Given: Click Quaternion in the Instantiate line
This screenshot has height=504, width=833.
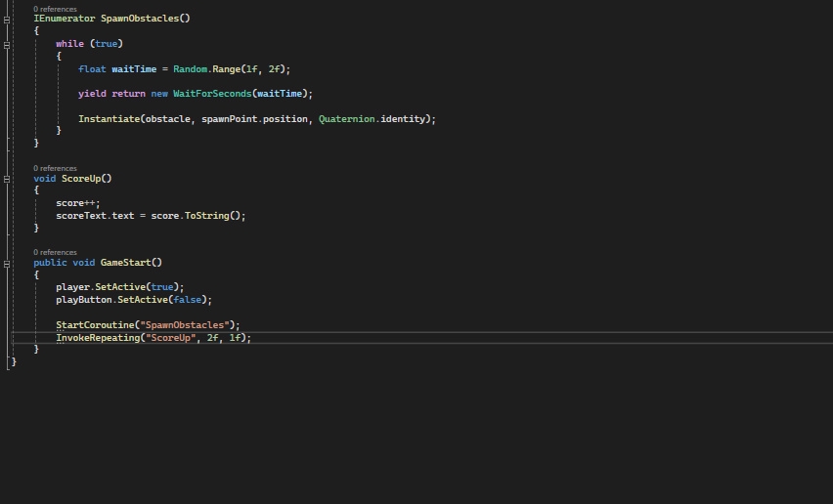Looking at the screenshot, I should point(346,119).
